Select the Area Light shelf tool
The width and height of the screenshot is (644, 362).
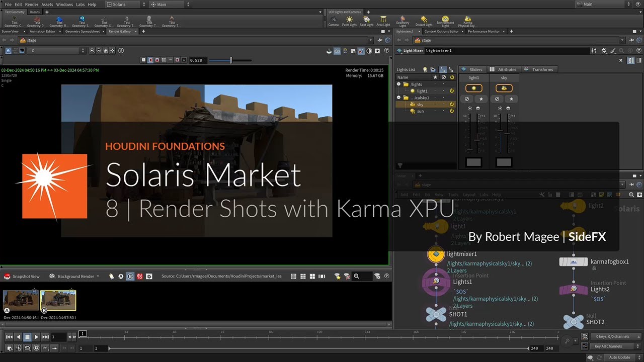pyautogui.click(x=383, y=21)
